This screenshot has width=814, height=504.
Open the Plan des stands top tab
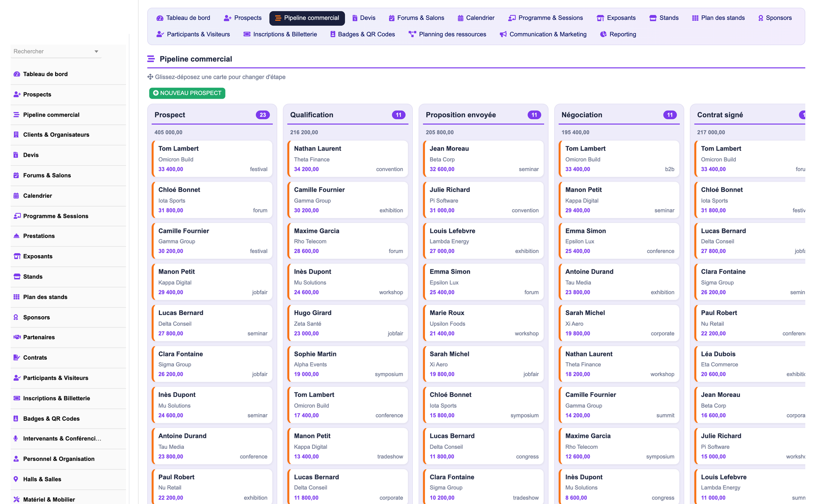point(718,18)
